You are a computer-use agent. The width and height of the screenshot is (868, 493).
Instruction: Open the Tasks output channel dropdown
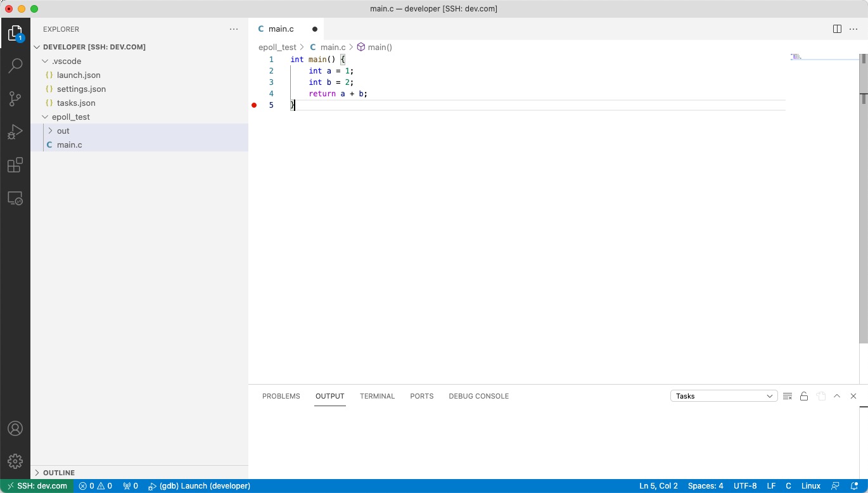coord(724,396)
